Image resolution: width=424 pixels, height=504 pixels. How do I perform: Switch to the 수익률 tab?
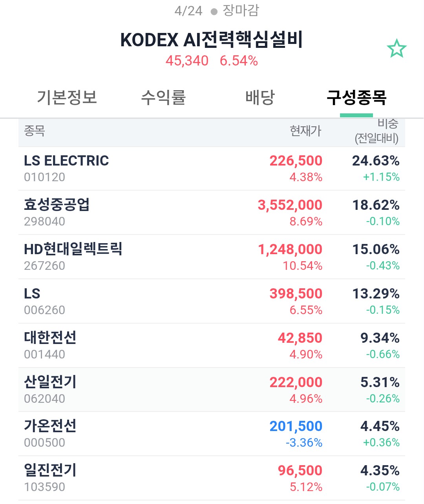pos(163,97)
